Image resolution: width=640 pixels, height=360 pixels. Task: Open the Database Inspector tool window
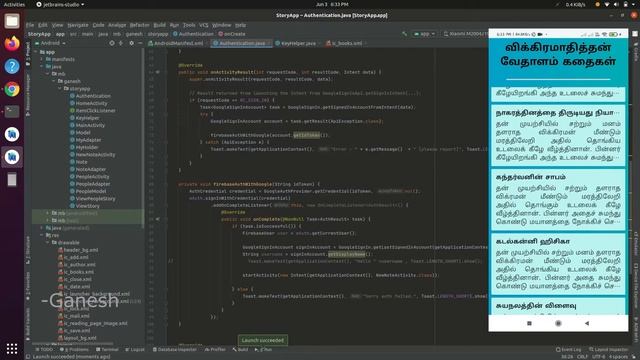[175, 349]
